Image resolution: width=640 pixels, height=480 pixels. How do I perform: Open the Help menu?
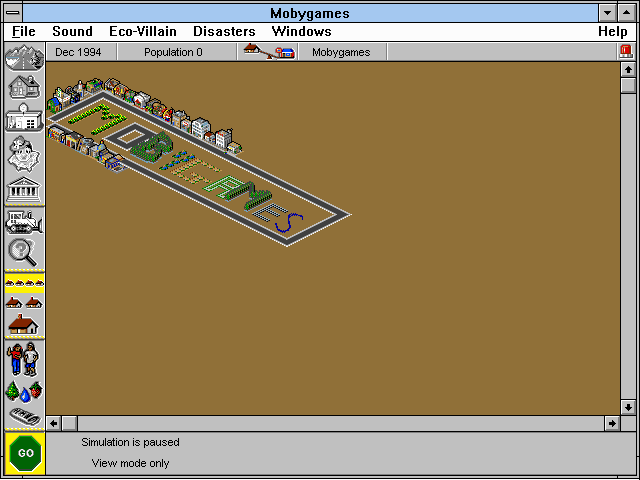613,31
